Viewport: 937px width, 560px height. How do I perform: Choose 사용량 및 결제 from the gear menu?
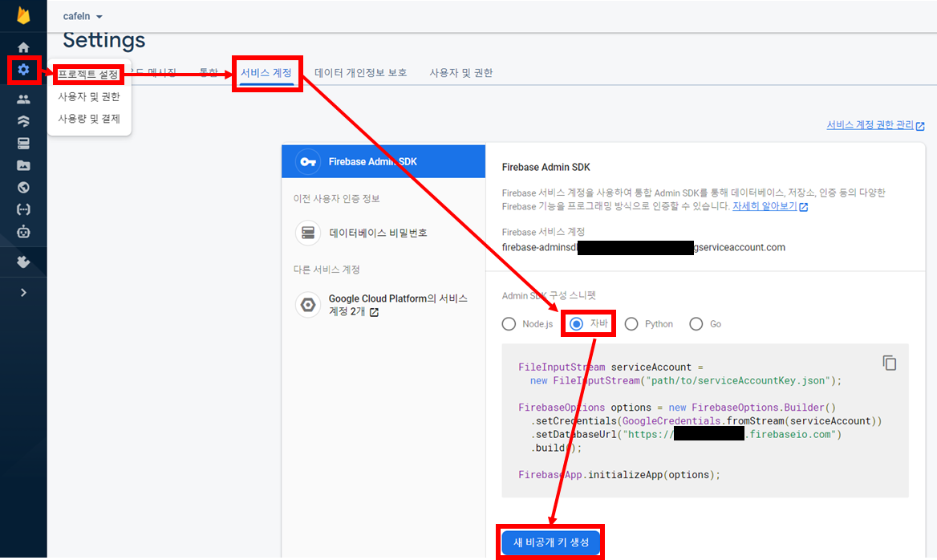[x=89, y=119]
